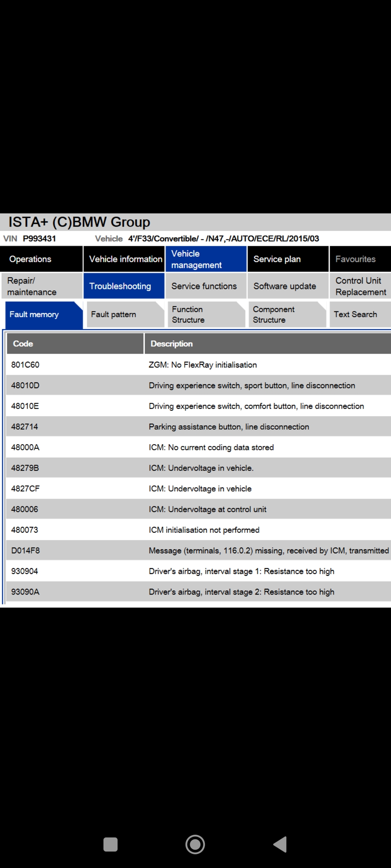Select fault code 4827CF
The image size is (391, 868).
click(x=25, y=488)
